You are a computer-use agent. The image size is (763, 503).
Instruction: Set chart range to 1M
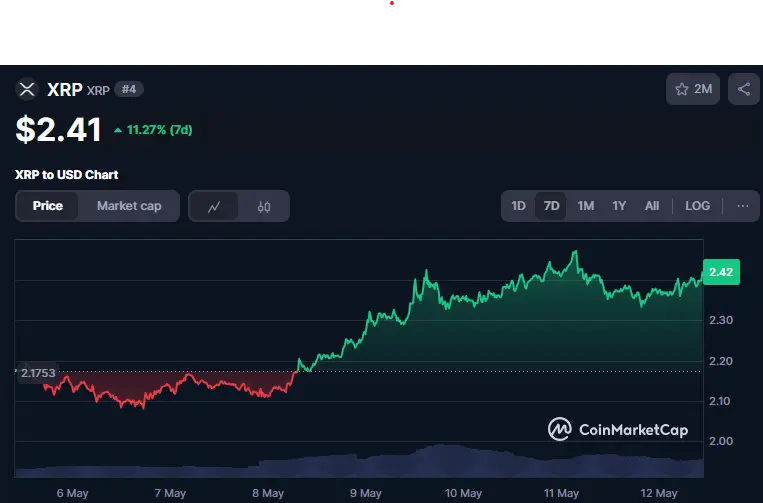point(585,206)
